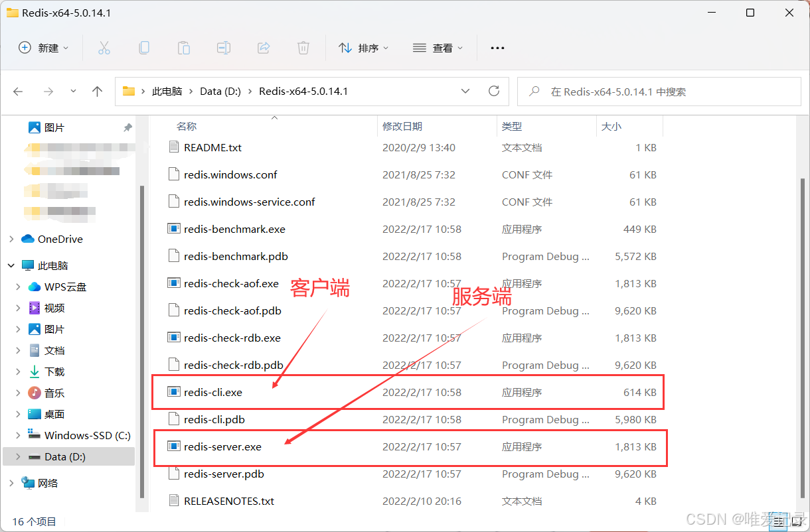Select the redis-check-aof.pdb file name

(232, 310)
